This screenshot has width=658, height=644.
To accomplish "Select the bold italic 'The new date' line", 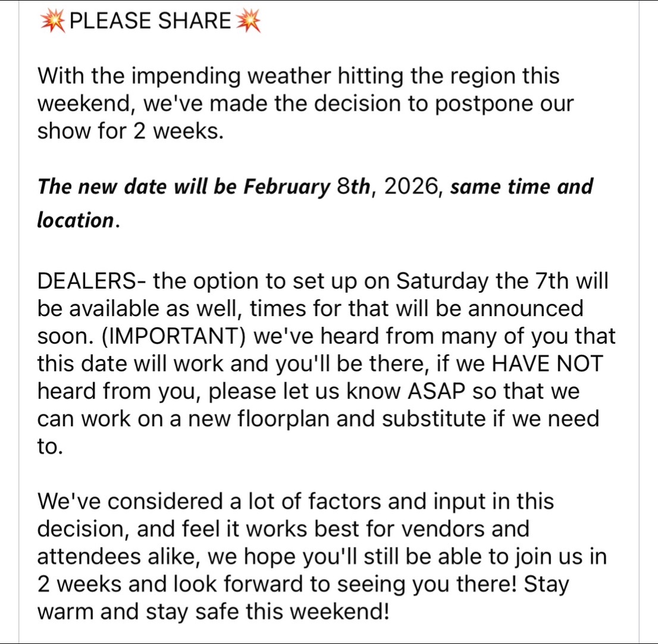I will pyautogui.click(x=315, y=204).
